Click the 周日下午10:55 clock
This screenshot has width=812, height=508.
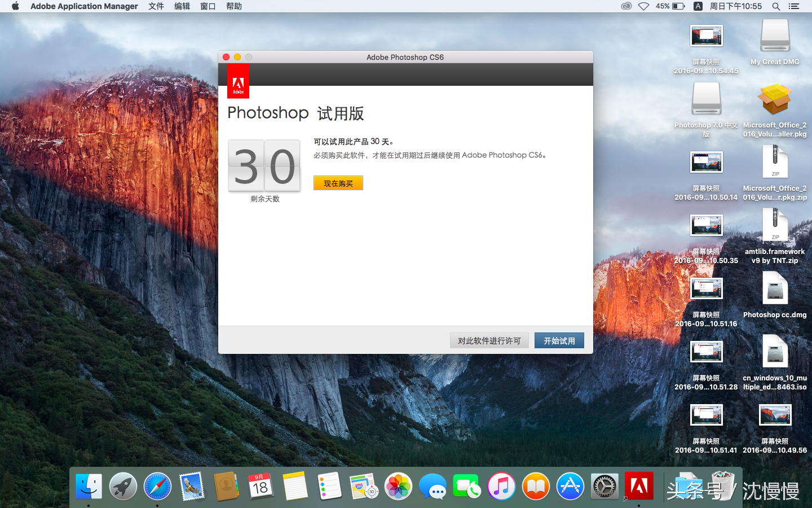point(735,6)
